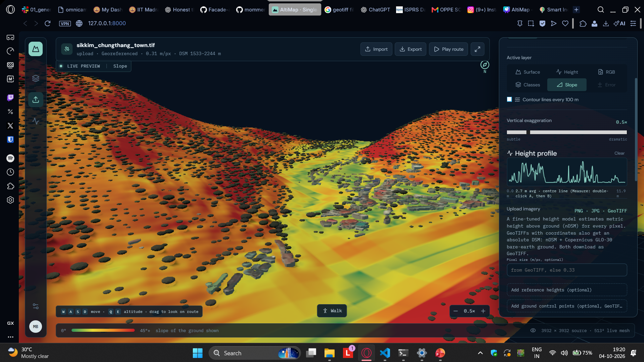Click Opera sidebar more options dots
The height and width of the screenshot is (362, 644).
tap(10, 337)
